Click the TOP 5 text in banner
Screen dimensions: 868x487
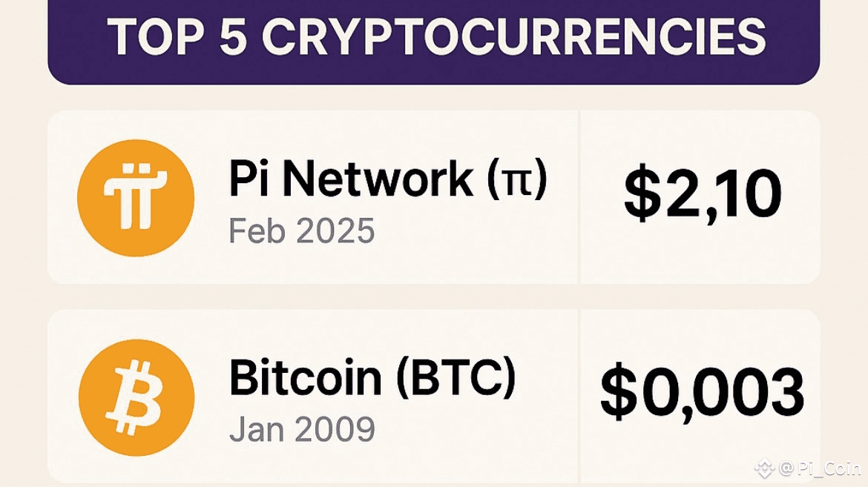pyautogui.click(x=177, y=38)
